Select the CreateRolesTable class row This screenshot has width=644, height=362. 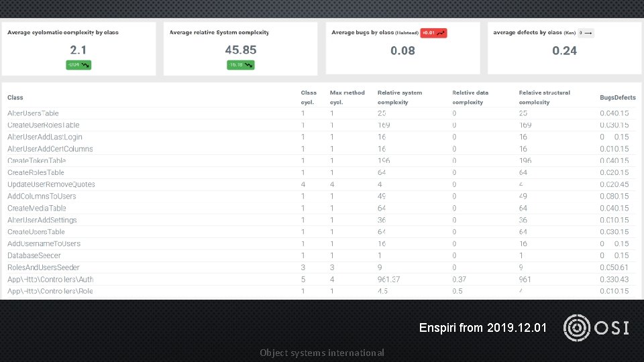click(321, 172)
